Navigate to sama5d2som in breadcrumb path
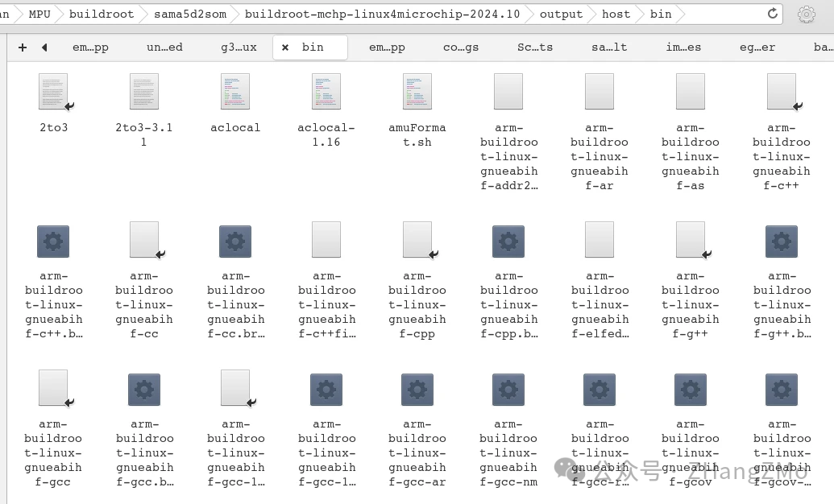The width and height of the screenshot is (834, 504). [x=190, y=14]
